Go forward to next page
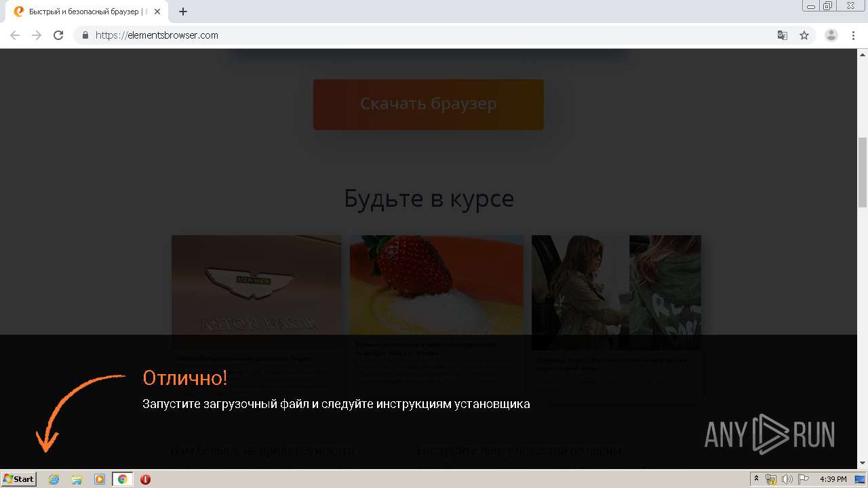 pyautogui.click(x=37, y=35)
